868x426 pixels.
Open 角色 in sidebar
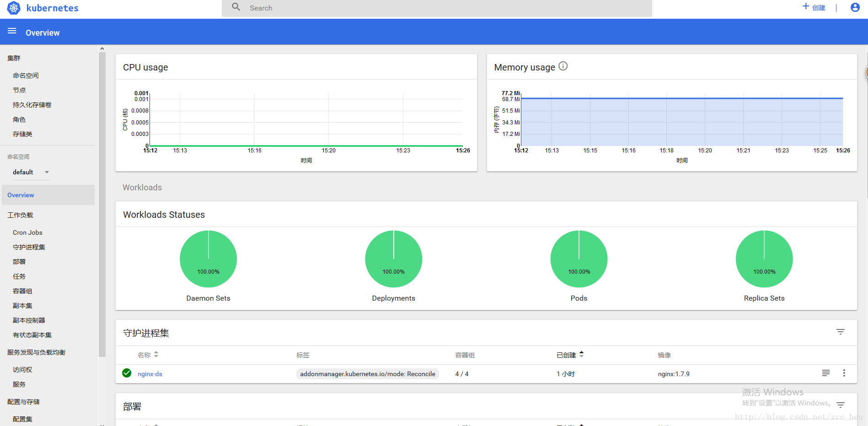pos(19,119)
